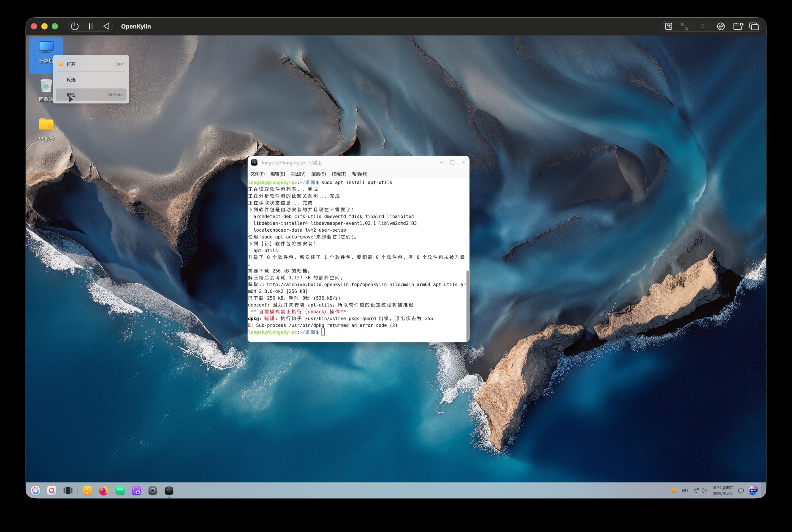Open the shared folder icon
The height and width of the screenshot is (532, 792).
(738, 27)
